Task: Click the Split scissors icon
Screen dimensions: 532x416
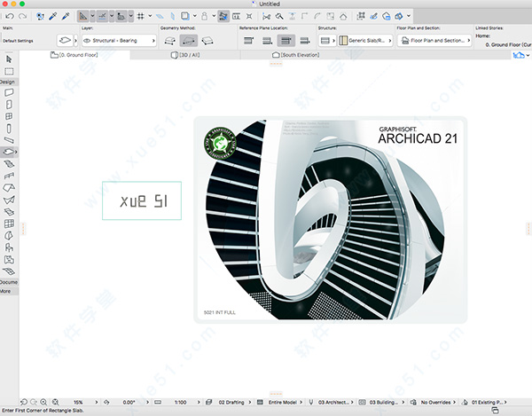Action: [x=267, y=16]
